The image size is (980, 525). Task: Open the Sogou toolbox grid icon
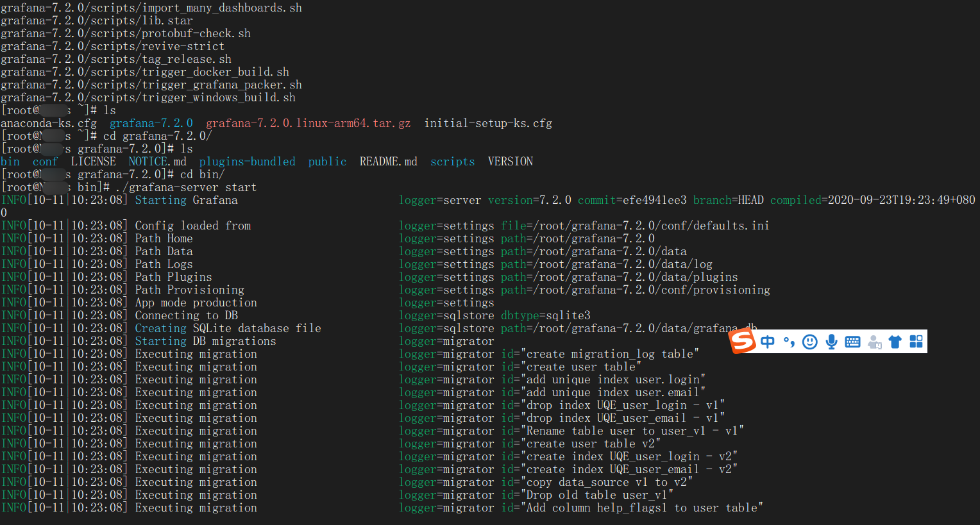(x=916, y=342)
